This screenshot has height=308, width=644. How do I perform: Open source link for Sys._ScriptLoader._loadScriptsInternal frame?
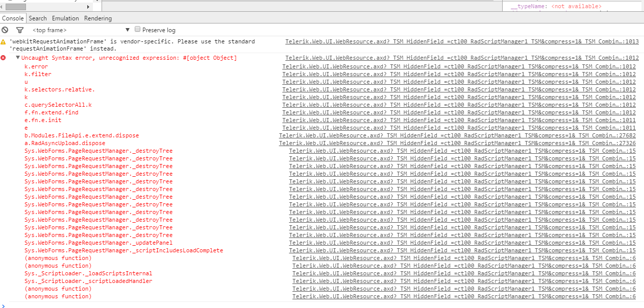click(x=464, y=273)
